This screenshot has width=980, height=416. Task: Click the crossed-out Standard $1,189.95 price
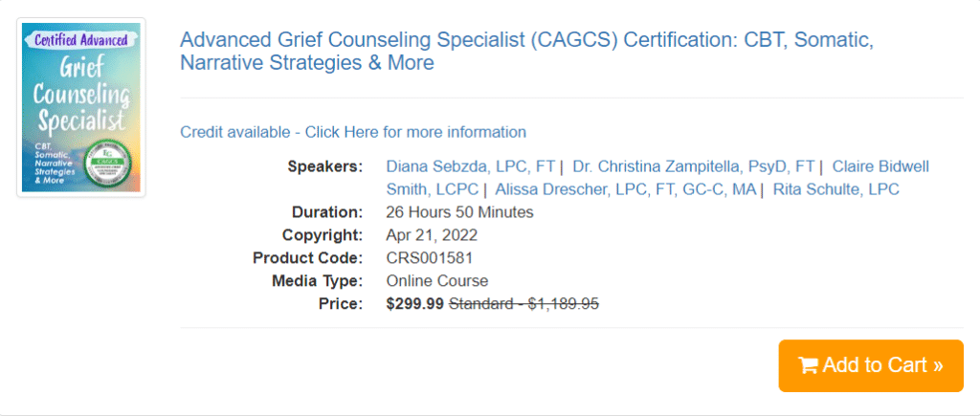pos(524,304)
